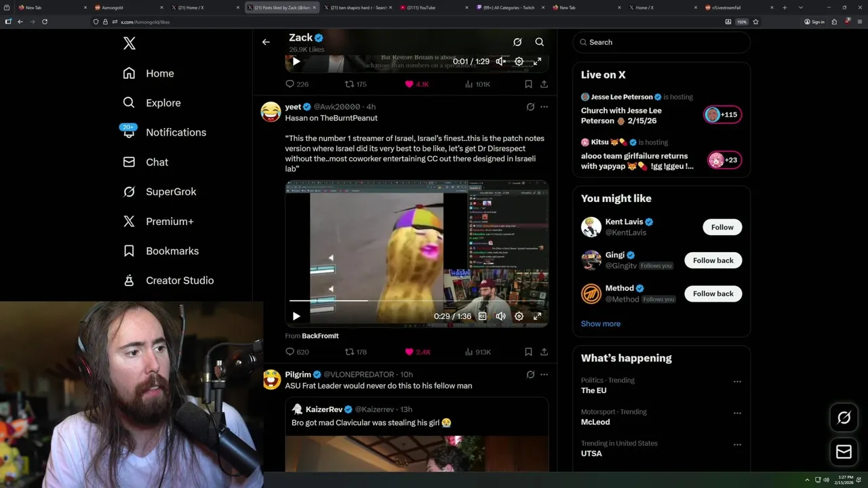Bookmark yeet's post with 2.4K likes
Viewport: 868px width, 488px height.
[x=528, y=352]
